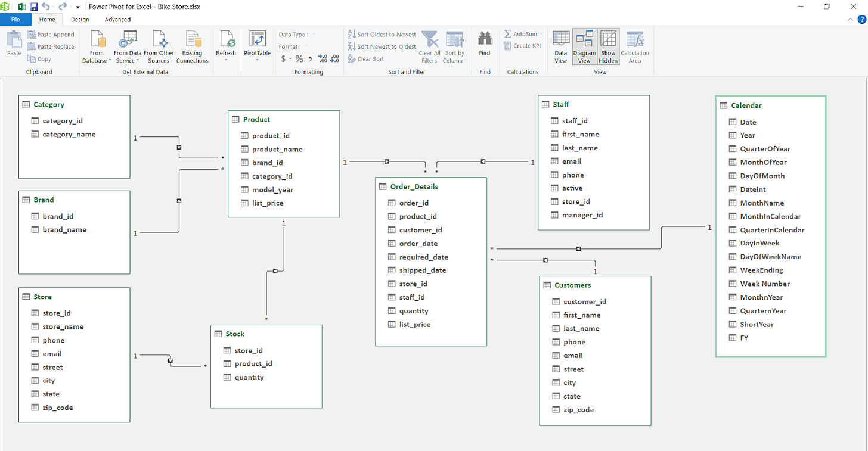
Task: Select the Product table title
Action: click(x=256, y=119)
